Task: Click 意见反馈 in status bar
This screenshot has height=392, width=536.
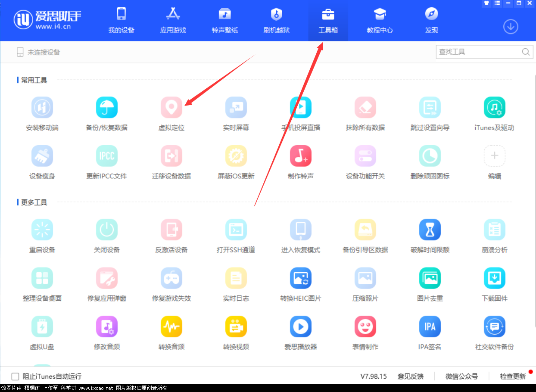Action: [411, 376]
